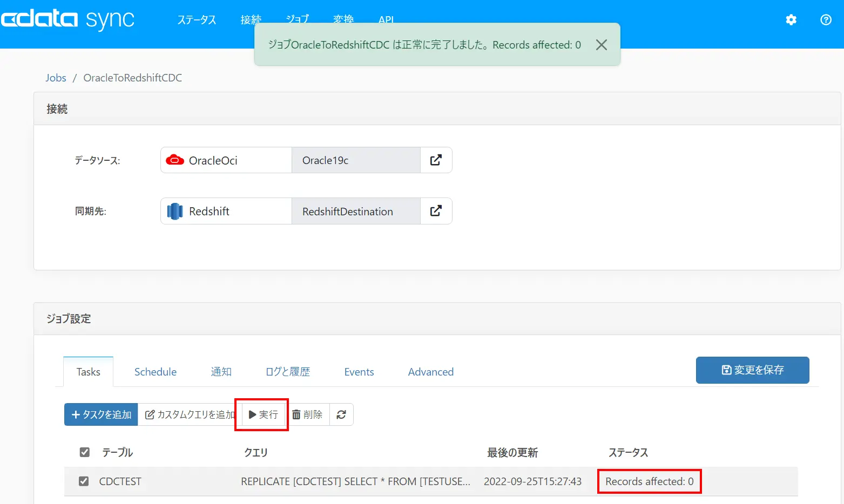This screenshot has height=504, width=844.
Task: Open the settings gear icon
Action: [791, 20]
